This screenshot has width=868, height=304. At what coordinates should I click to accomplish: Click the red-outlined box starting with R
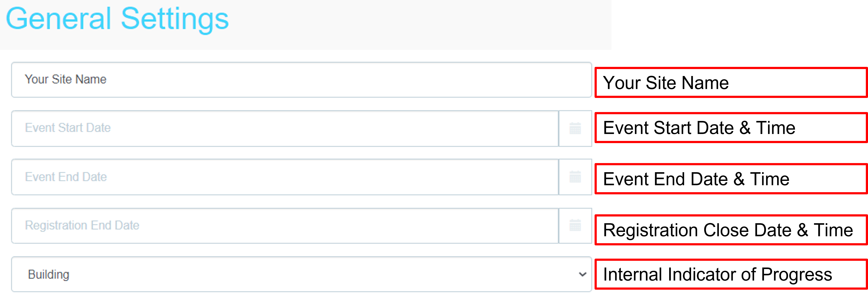click(x=731, y=230)
